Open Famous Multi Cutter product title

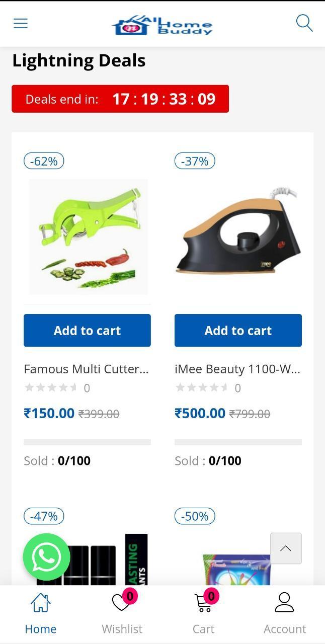(87, 369)
